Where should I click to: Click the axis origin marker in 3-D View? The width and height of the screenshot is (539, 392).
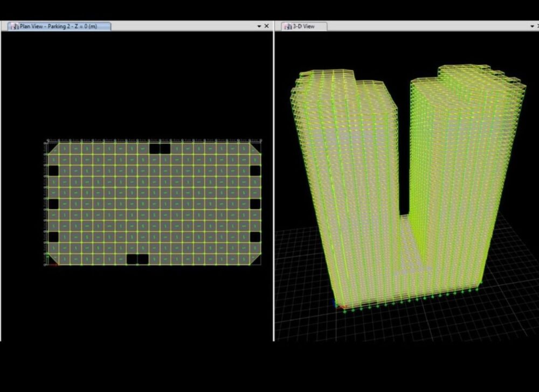337,305
